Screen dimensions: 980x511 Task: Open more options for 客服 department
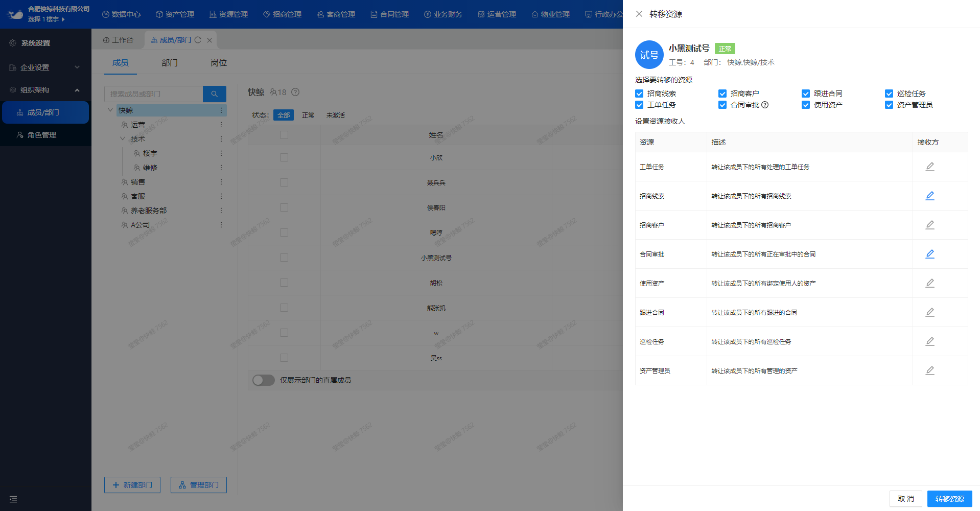point(221,196)
